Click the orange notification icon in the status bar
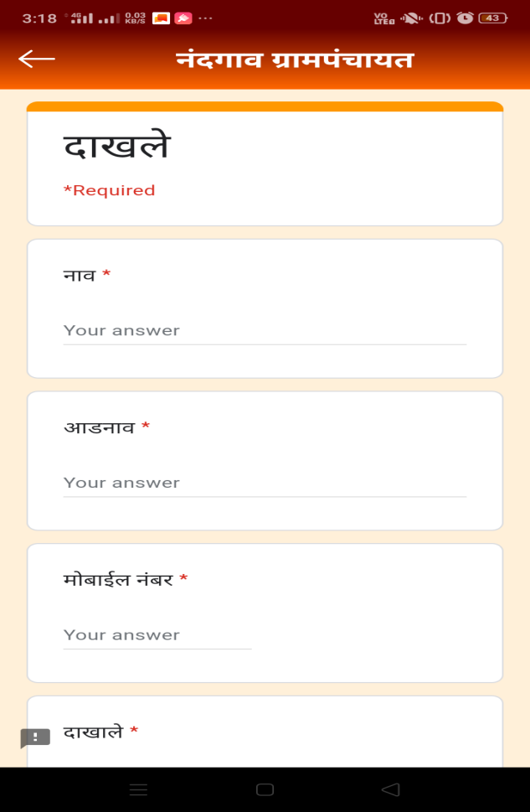This screenshot has width=530, height=812. click(162, 18)
